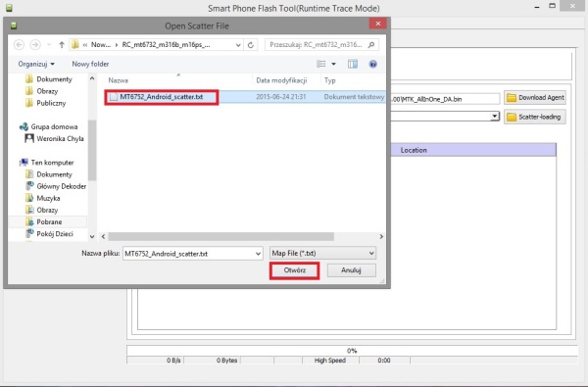Viewport: 588px width, 387px height.
Task: Click the Nowy folder button
Action: pos(90,64)
